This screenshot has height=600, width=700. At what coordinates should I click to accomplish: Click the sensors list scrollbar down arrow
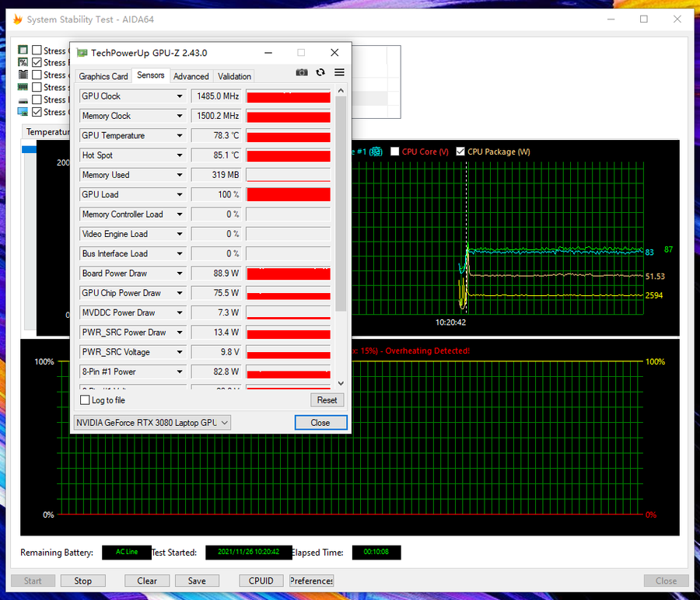coord(340,383)
